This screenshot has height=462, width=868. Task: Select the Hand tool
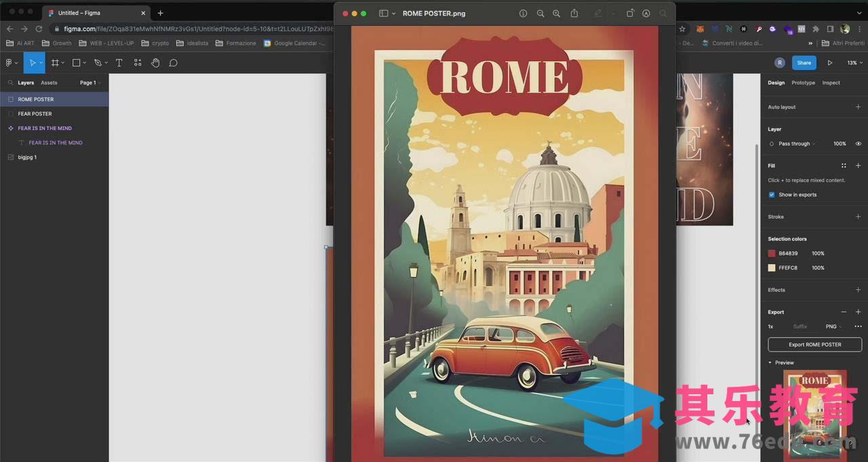[x=155, y=63]
